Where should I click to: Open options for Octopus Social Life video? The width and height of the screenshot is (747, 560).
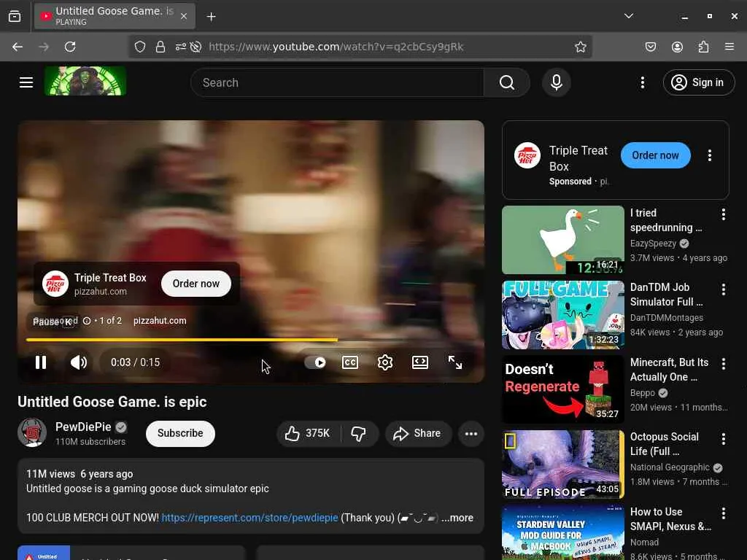(723, 438)
